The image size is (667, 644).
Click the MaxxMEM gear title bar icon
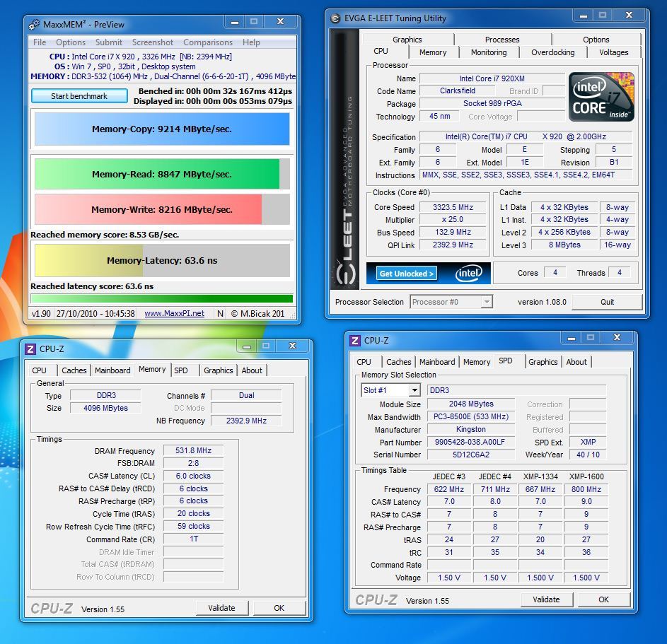tap(34, 24)
